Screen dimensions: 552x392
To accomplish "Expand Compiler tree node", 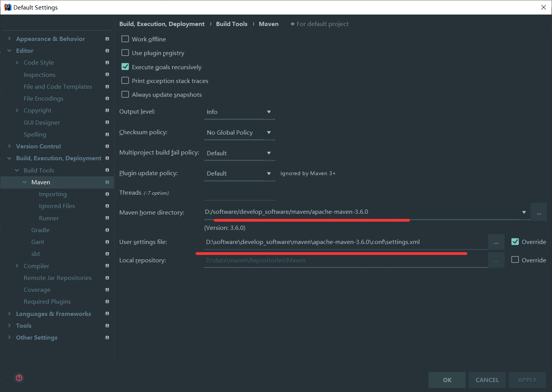I will click(17, 266).
